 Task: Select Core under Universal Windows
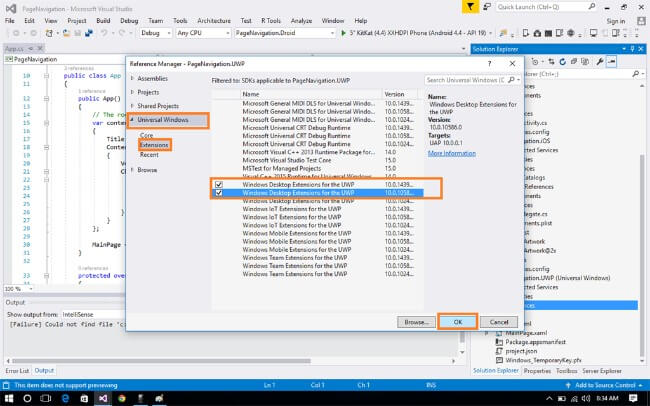point(146,135)
